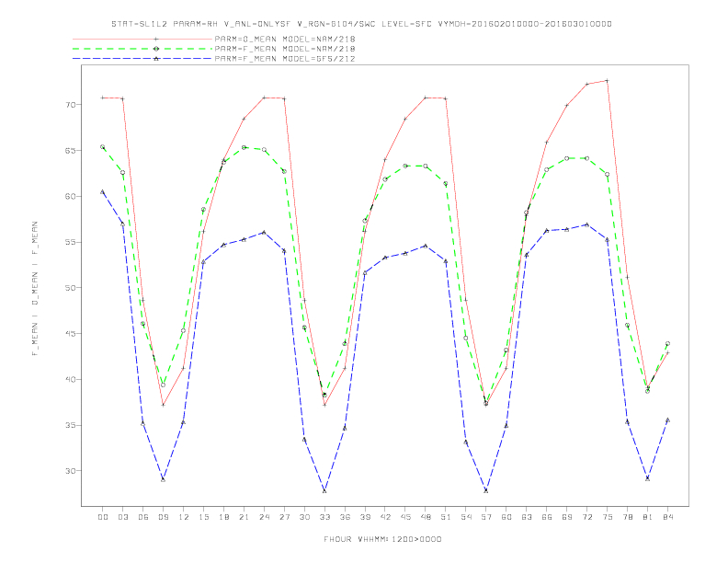The height and width of the screenshot is (563, 728).
Task: Click the blue triangle data point at hour 33
Action: tap(324, 491)
